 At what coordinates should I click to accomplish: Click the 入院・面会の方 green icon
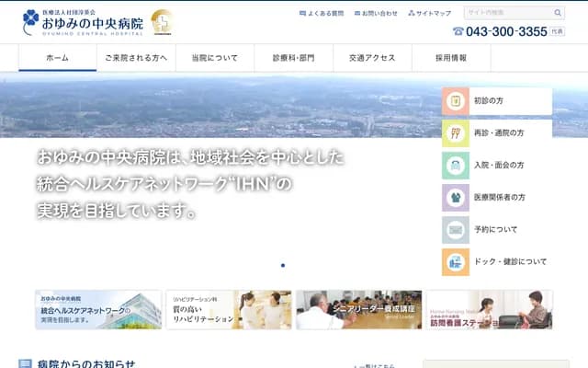click(456, 166)
